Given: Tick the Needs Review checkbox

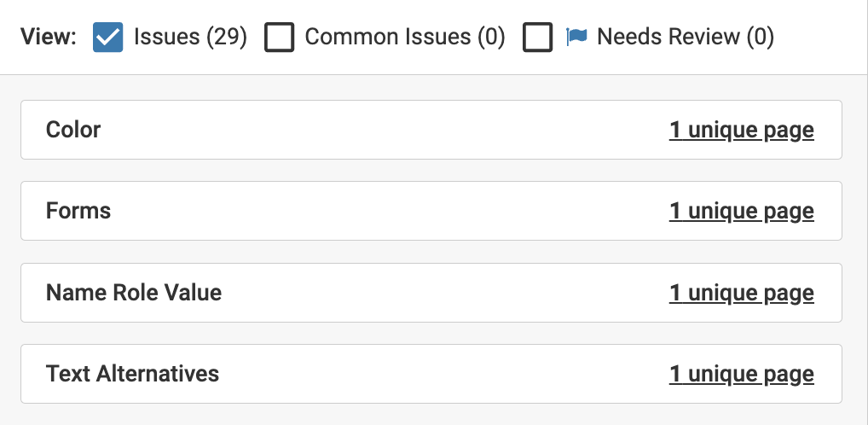Looking at the screenshot, I should point(538,38).
